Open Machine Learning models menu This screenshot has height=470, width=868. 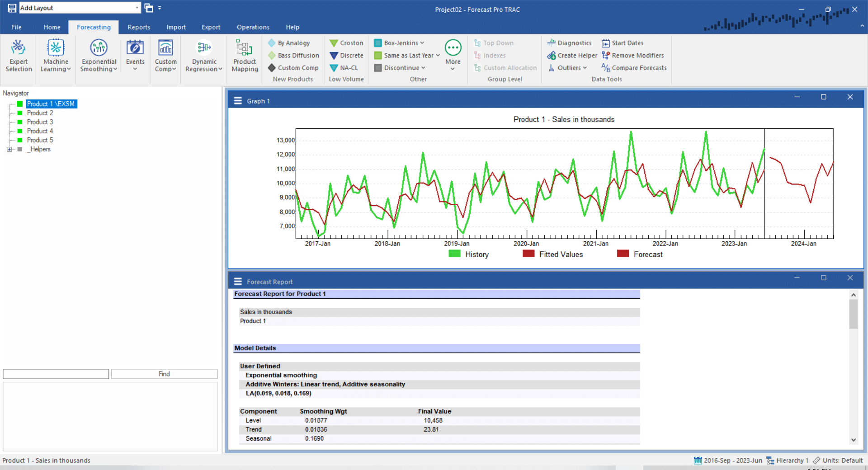(56, 56)
